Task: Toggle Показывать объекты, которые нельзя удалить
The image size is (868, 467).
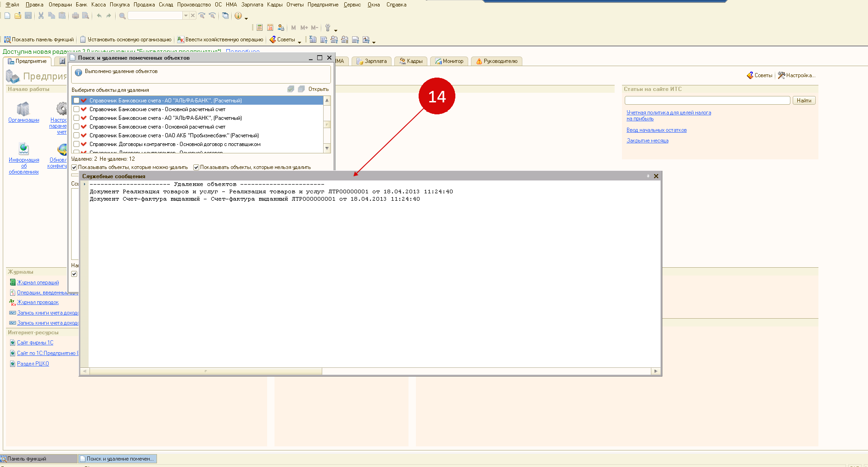Action: point(196,168)
